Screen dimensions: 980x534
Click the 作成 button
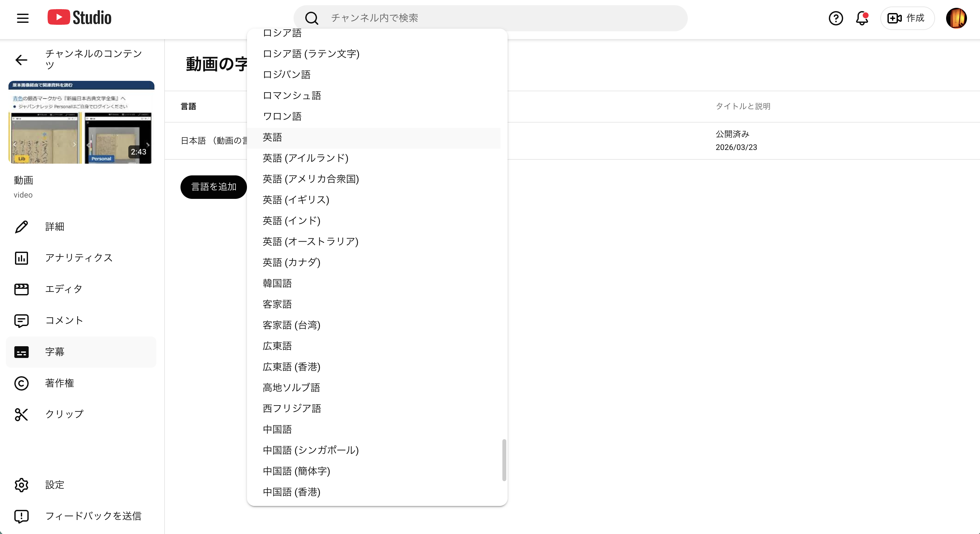907,18
